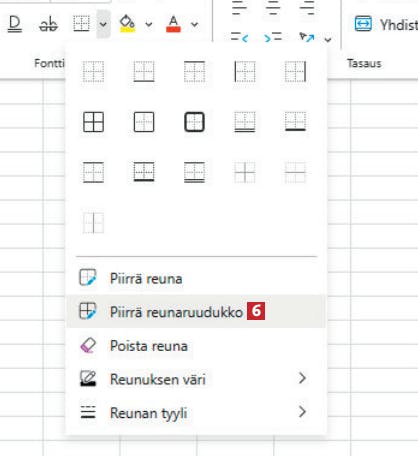Image resolution: width=418 pixels, height=456 pixels.
Task: Apply the bottom border option
Action: click(144, 71)
